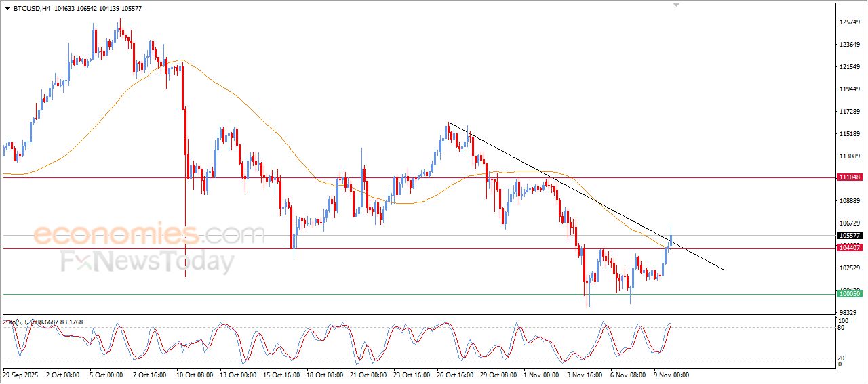
Task: Click the FxNewsToday watermark logo
Action: (x=148, y=261)
